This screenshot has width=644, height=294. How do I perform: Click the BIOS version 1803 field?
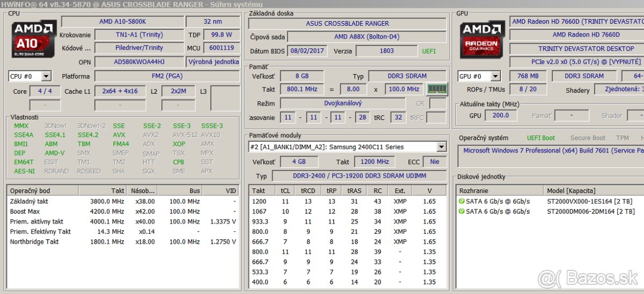click(x=386, y=51)
